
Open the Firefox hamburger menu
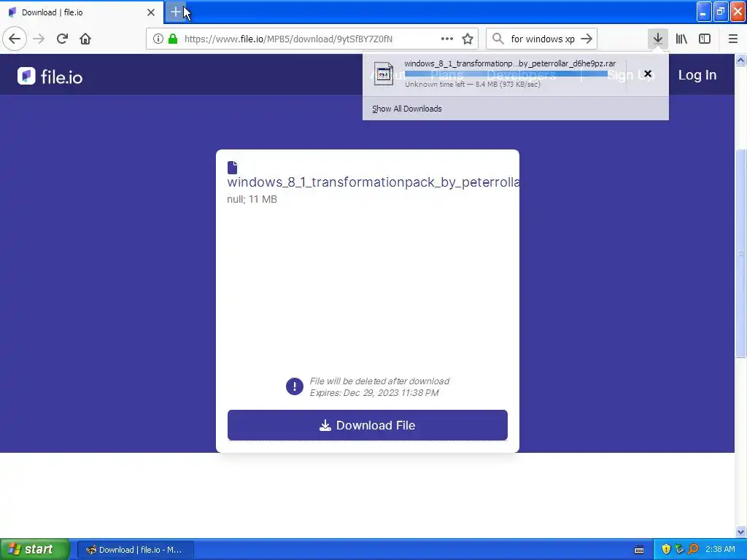[732, 39]
